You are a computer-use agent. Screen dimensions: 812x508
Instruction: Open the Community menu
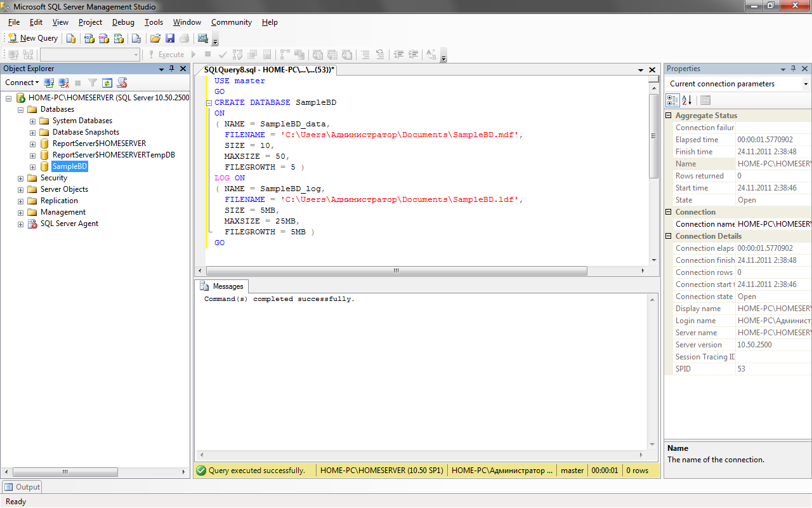coord(232,22)
